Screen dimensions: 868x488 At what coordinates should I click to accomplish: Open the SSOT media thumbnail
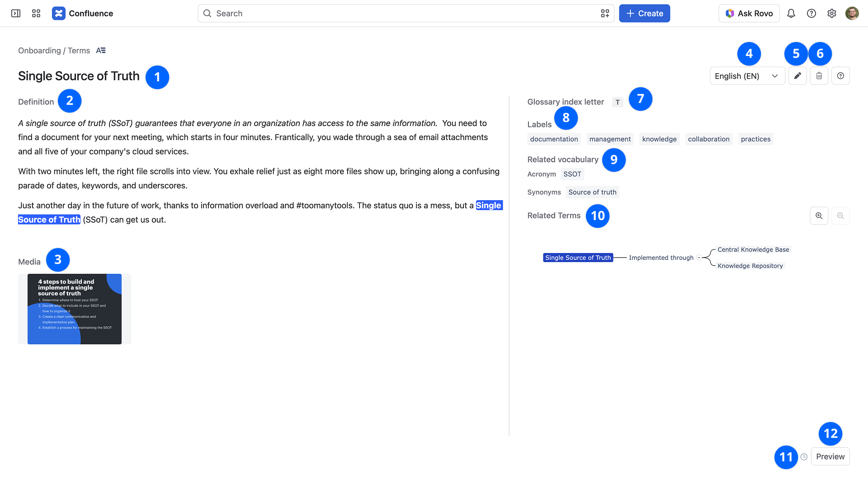[75, 309]
